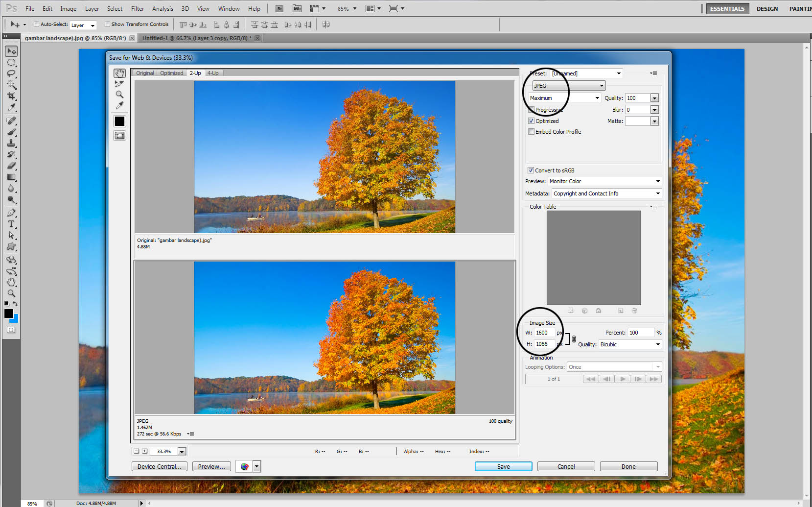Disable the Optimized checkbox

click(531, 121)
